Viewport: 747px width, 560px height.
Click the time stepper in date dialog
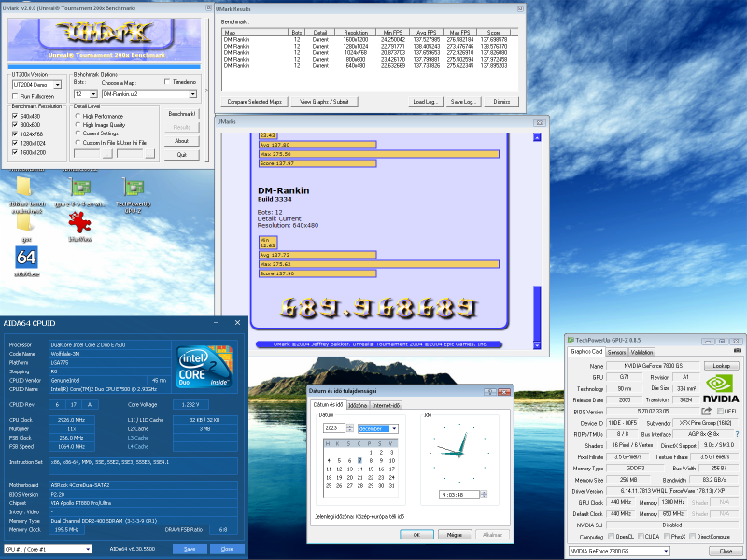tap(484, 495)
